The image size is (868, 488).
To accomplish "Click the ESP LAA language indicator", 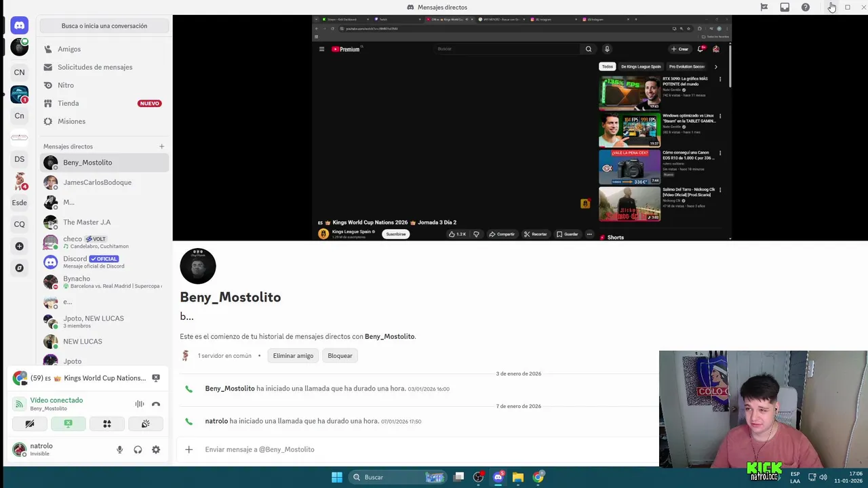I will point(795,477).
